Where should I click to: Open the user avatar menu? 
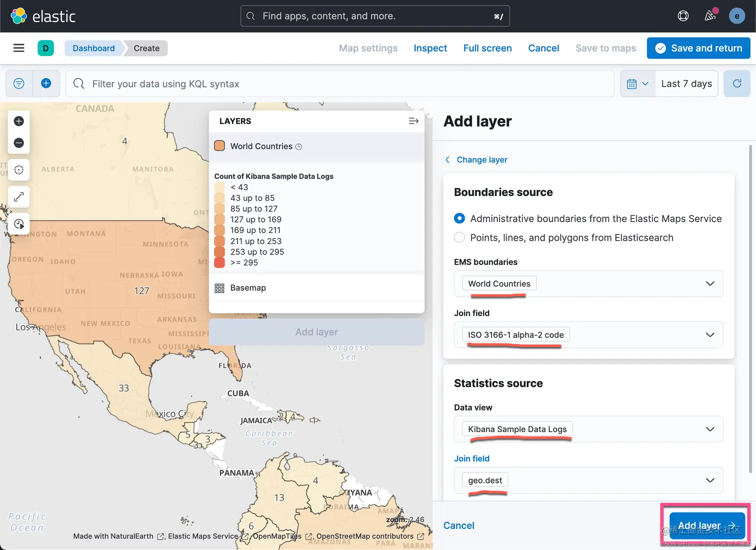point(737,16)
